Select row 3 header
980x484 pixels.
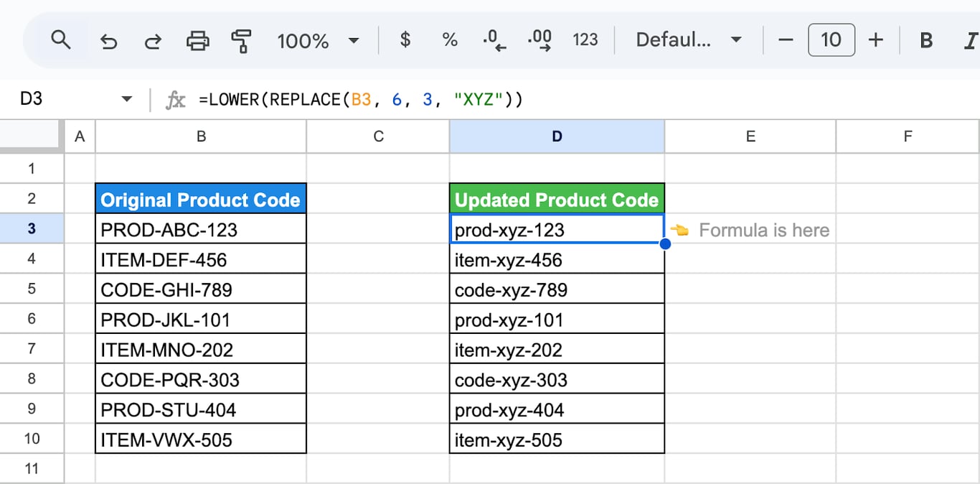click(x=31, y=228)
